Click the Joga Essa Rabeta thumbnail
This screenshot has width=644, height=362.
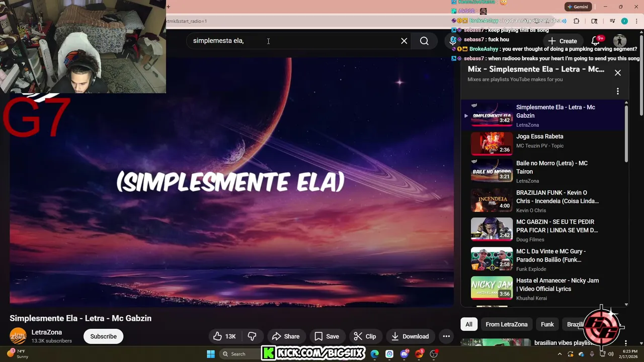[x=492, y=144]
